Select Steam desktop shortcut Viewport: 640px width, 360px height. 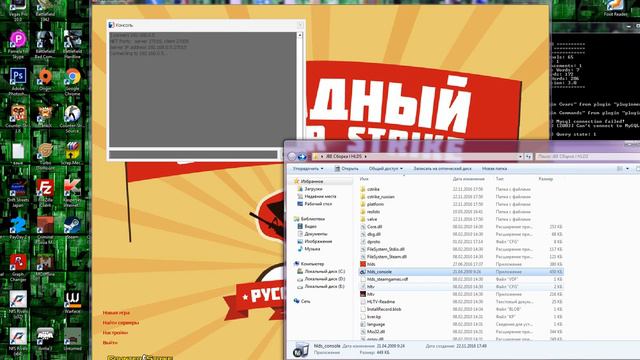[x=72, y=228]
